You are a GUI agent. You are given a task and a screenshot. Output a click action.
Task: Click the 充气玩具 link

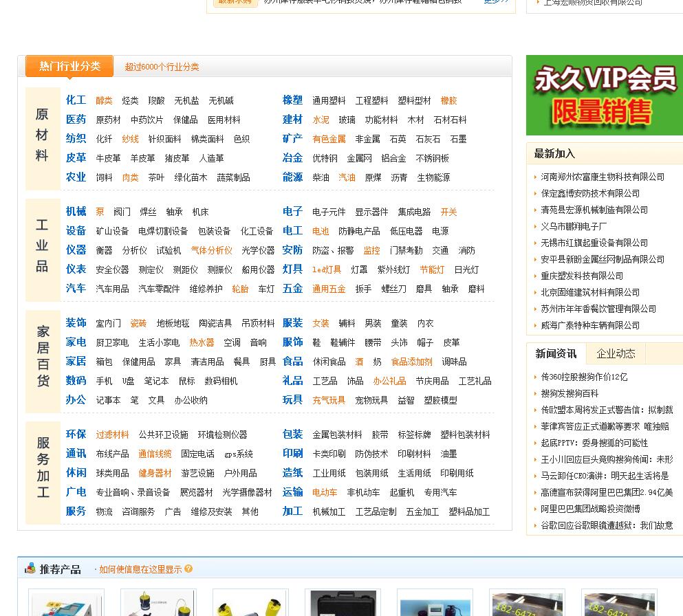click(x=329, y=400)
